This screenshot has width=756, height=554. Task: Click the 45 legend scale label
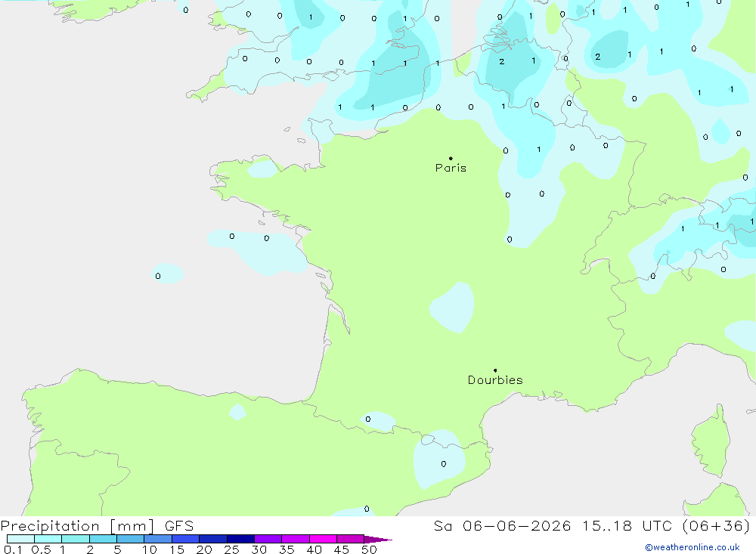(x=342, y=549)
